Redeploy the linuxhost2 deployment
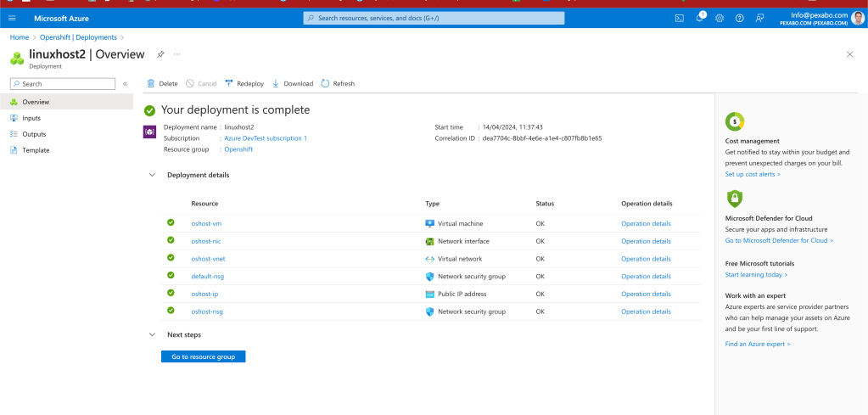 pos(244,83)
